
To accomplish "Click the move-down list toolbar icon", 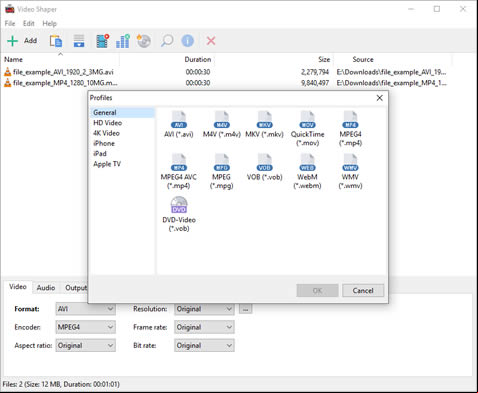I will [x=79, y=41].
